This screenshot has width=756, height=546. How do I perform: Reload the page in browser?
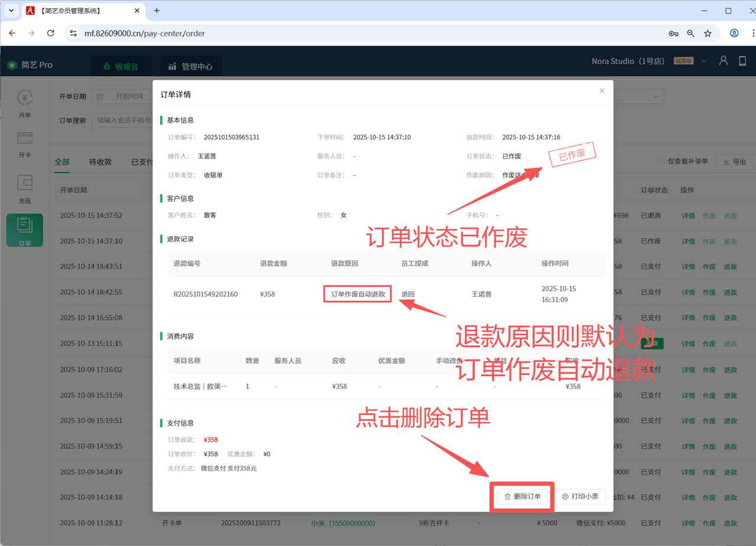(51, 34)
